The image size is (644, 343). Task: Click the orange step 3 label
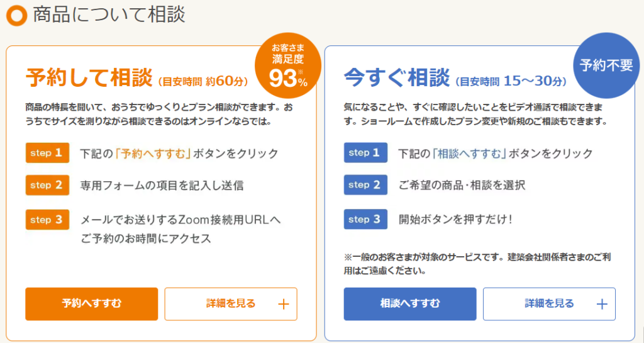48,220
